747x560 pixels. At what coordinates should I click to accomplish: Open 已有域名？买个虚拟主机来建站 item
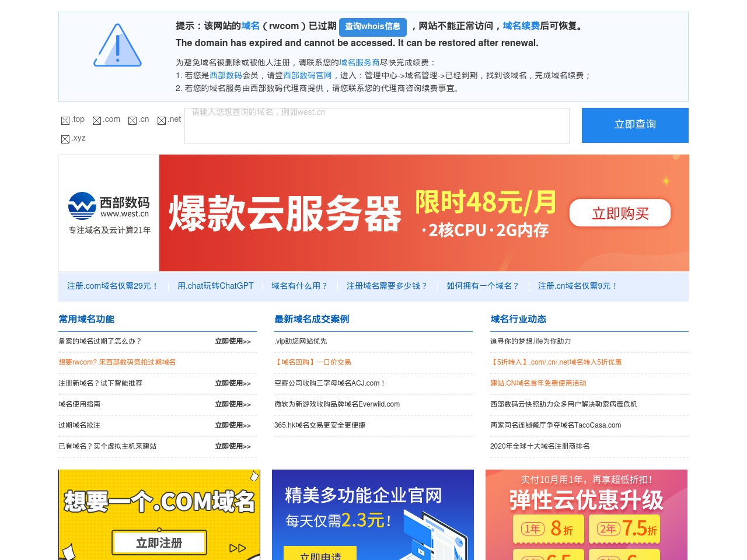[107, 446]
